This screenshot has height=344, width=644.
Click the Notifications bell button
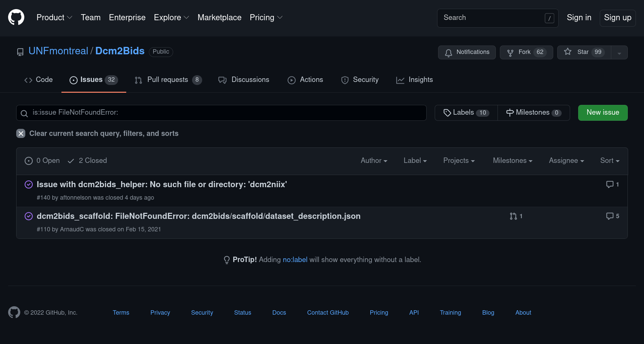click(x=467, y=52)
